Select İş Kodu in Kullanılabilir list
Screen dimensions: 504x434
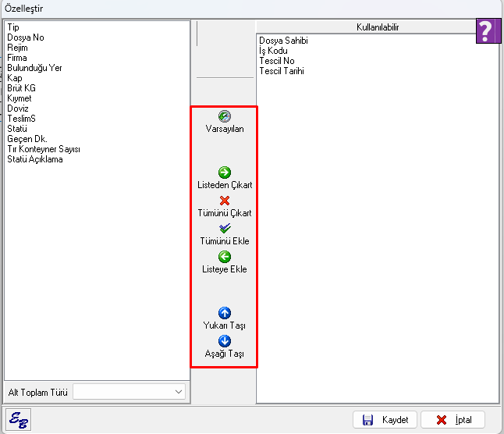[x=273, y=51]
